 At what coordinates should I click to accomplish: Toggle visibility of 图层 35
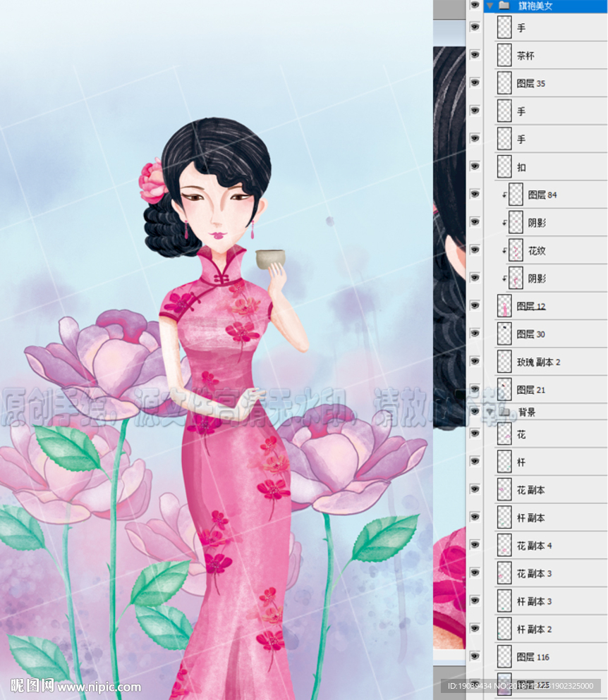point(475,82)
